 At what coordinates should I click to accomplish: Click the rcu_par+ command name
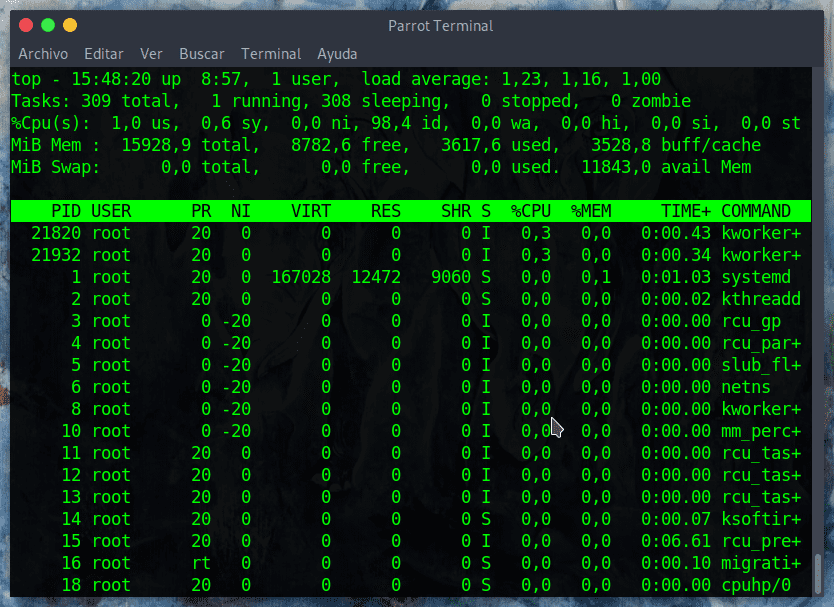pos(761,343)
